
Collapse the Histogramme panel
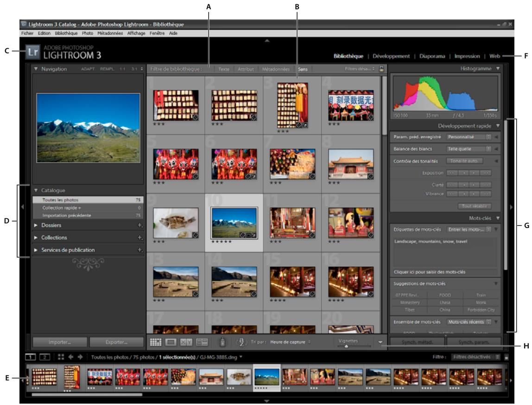pyautogui.click(x=498, y=69)
